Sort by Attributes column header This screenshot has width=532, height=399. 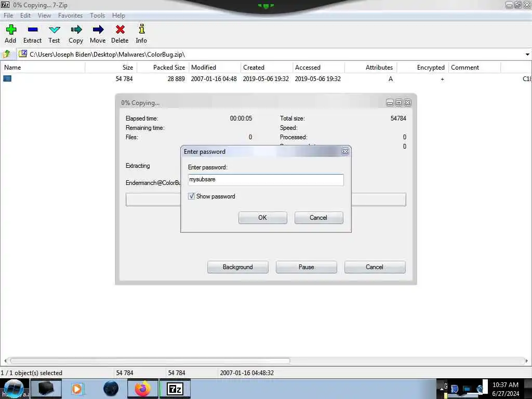[x=371, y=67]
